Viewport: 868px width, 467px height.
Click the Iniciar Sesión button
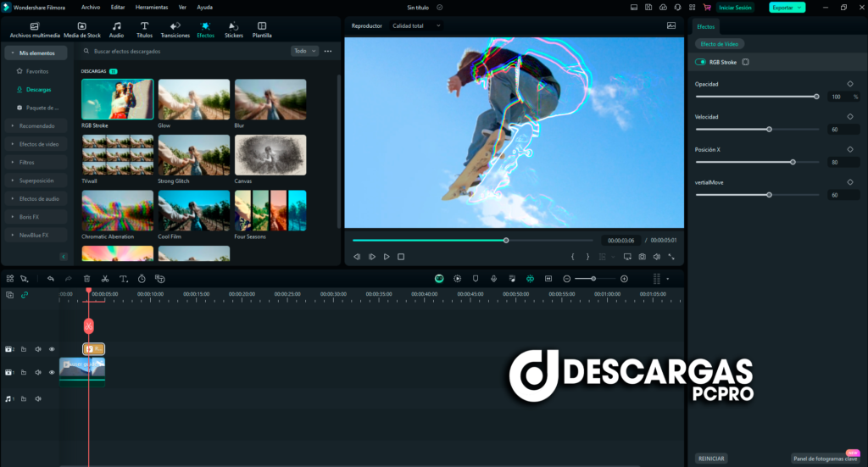pyautogui.click(x=735, y=7)
